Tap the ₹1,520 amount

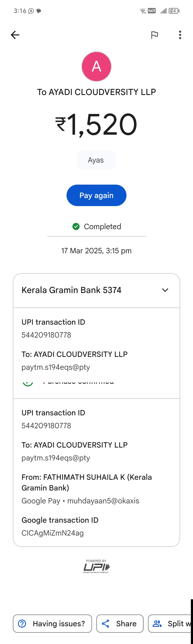click(96, 124)
